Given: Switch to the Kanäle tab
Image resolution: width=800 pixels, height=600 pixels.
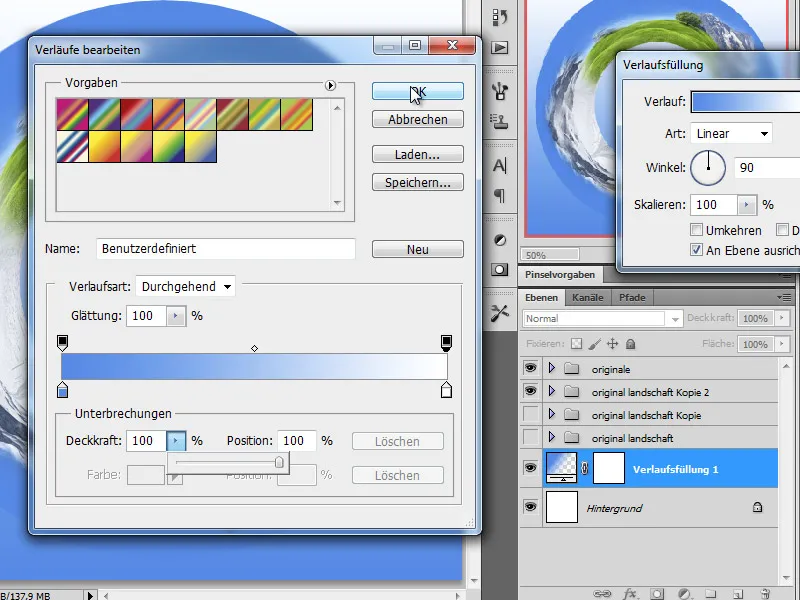Looking at the screenshot, I should (x=588, y=297).
